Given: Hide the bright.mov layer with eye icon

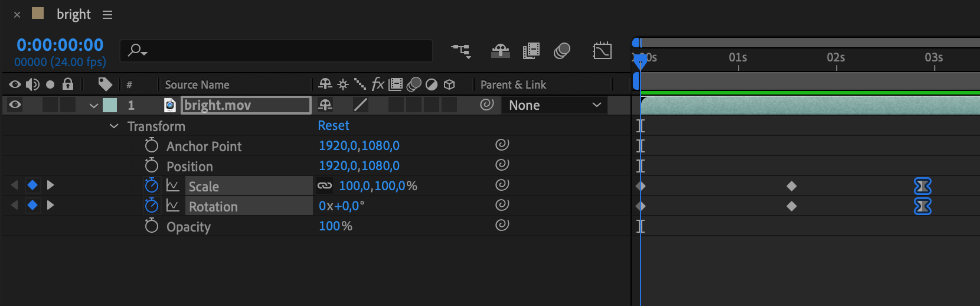Looking at the screenshot, I should tap(15, 105).
